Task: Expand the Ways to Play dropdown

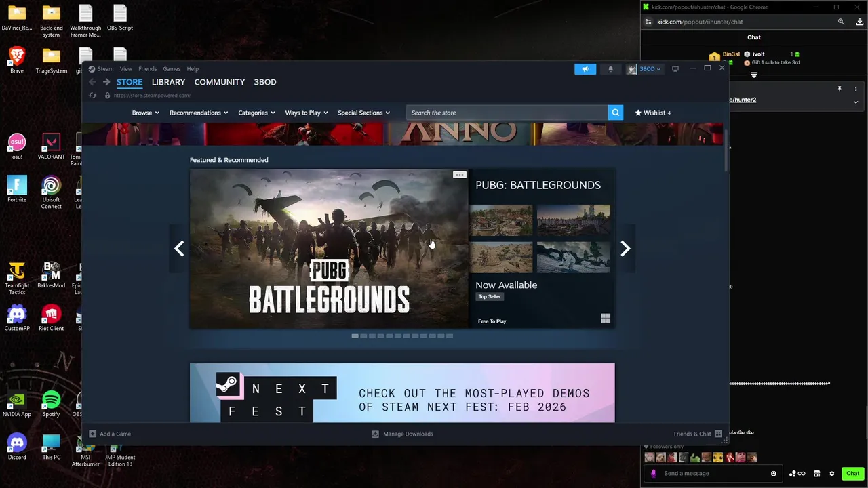Action: 307,113
